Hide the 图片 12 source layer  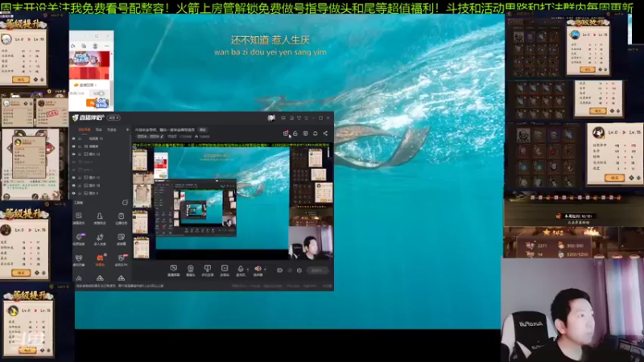tap(74, 154)
